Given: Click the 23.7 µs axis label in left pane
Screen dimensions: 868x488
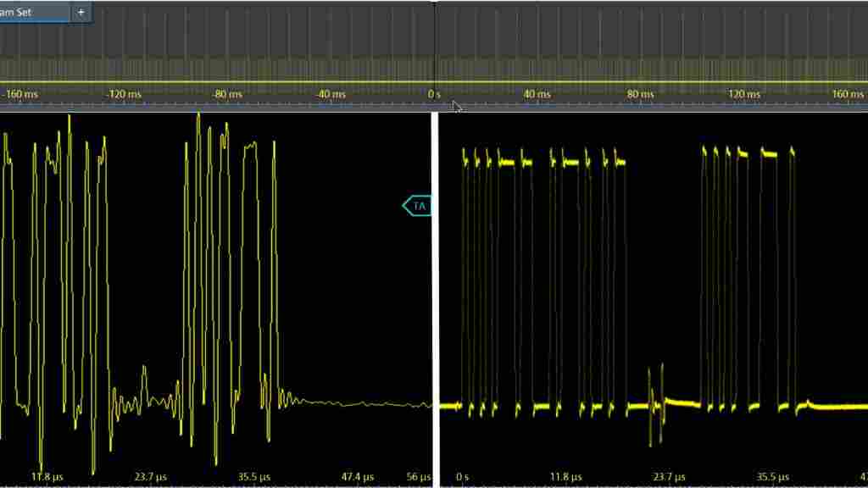Looking at the screenshot, I should pos(151,477).
